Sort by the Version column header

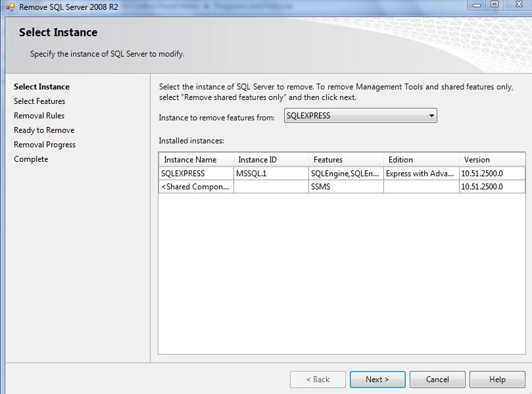click(x=492, y=159)
